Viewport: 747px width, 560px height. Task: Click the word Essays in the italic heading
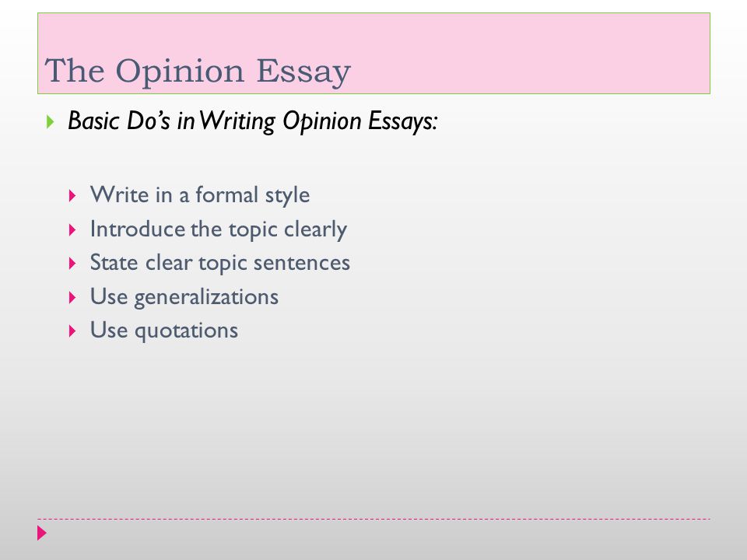point(402,121)
